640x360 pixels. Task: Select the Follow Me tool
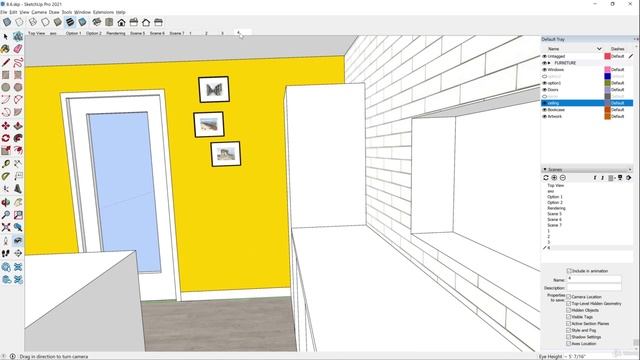coord(18,138)
